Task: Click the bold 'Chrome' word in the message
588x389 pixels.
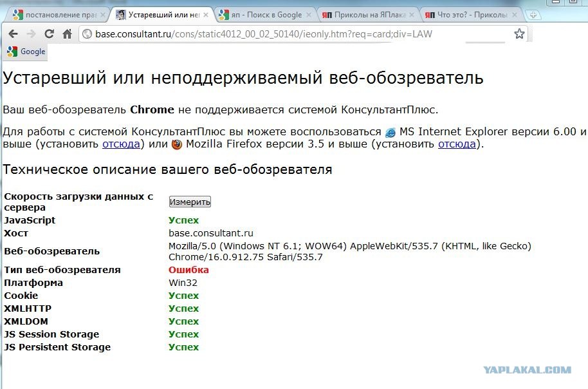Action: click(x=152, y=110)
